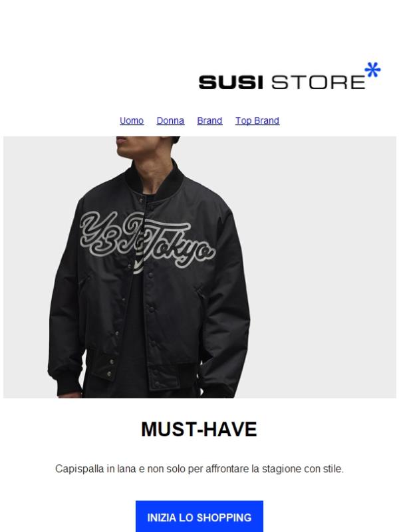
Task: Click the bold SUSI word in logo
Action: coord(231,82)
